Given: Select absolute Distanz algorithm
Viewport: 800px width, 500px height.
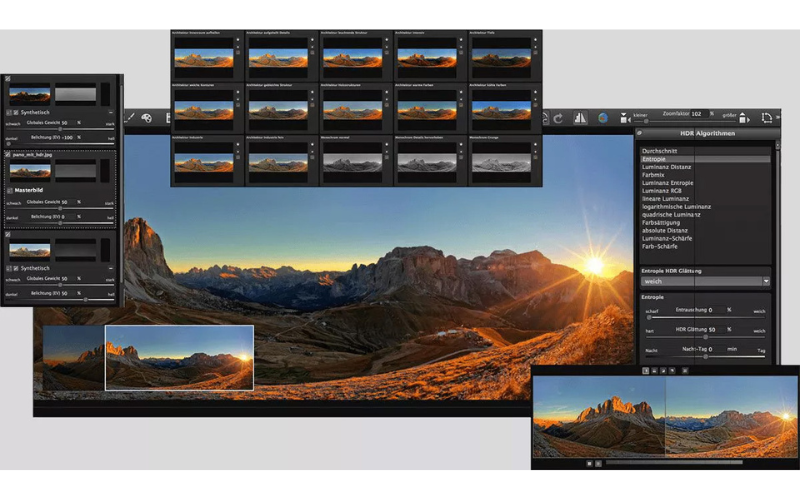Looking at the screenshot, I should 705,231.
